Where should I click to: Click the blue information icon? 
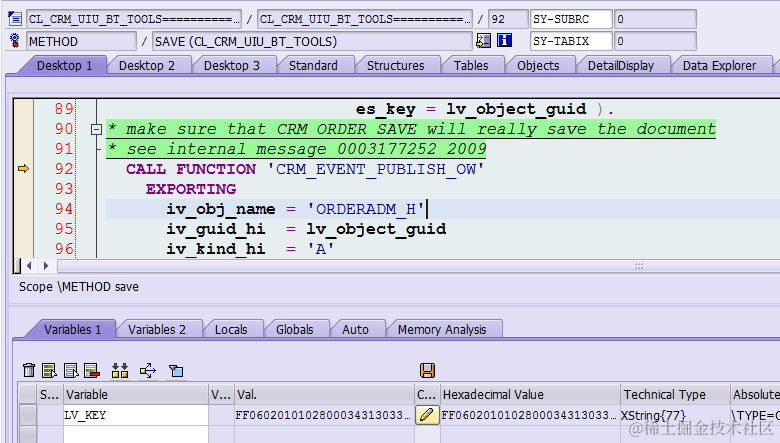click(504, 41)
